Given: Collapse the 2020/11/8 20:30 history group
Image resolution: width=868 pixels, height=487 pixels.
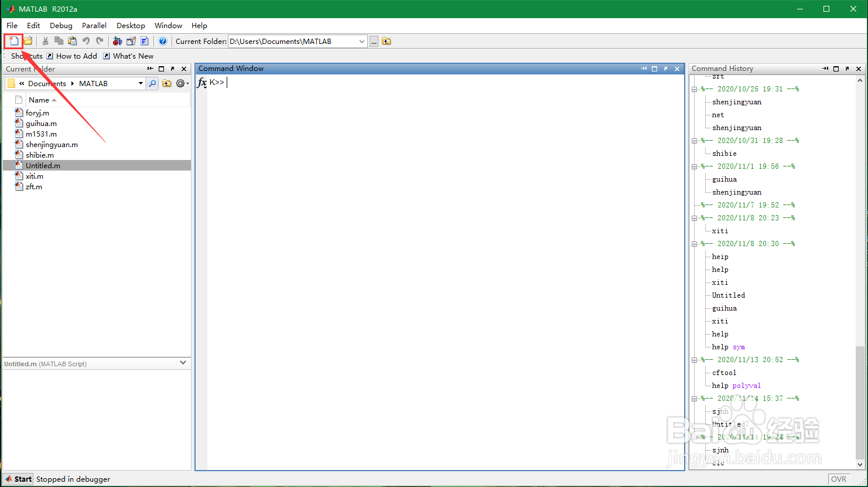Looking at the screenshot, I should click(x=695, y=244).
